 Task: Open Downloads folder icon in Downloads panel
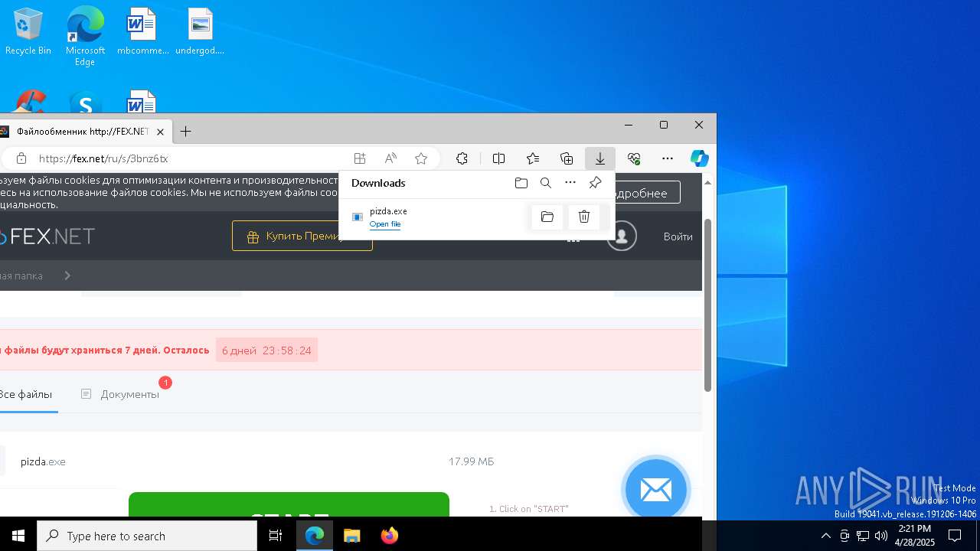(x=521, y=183)
